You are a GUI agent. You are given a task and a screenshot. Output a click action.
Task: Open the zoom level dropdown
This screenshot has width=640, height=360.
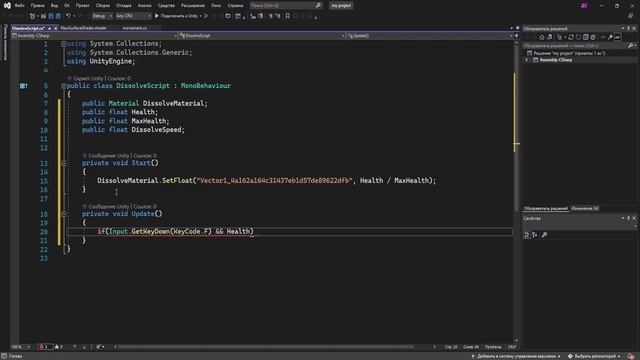click(x=20, y=347)
